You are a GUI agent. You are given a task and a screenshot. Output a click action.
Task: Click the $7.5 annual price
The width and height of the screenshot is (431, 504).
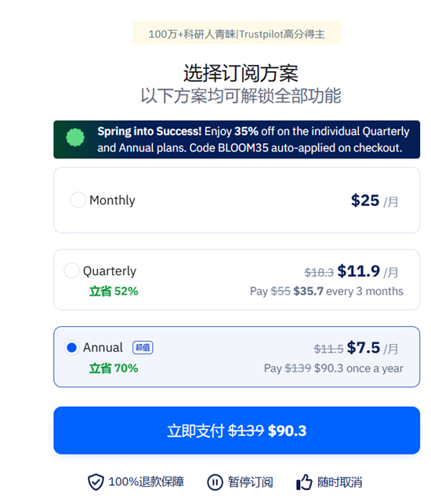(x=364, y=348)
